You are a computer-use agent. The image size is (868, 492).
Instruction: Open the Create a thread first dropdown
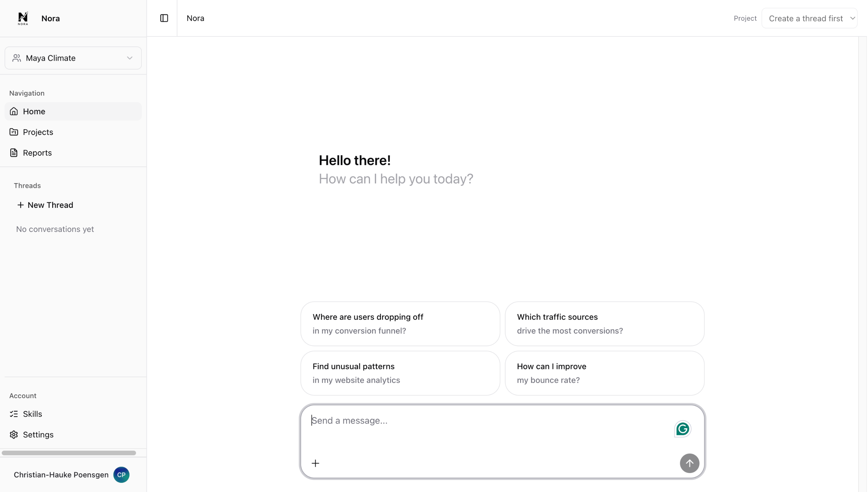point(806,19)
